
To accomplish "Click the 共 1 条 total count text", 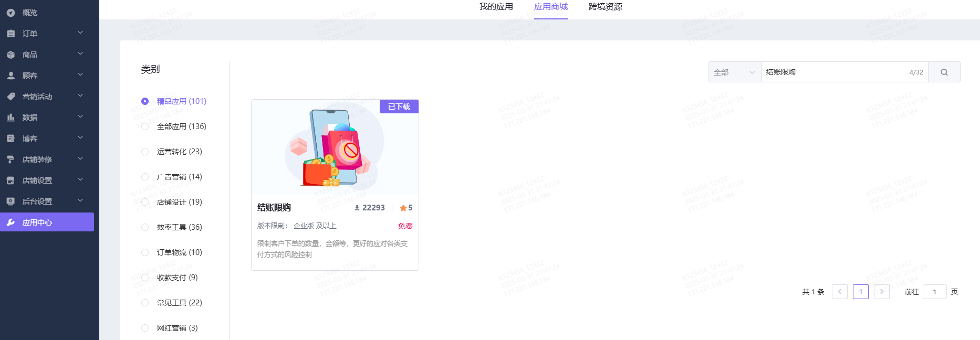I will [813, 292].
